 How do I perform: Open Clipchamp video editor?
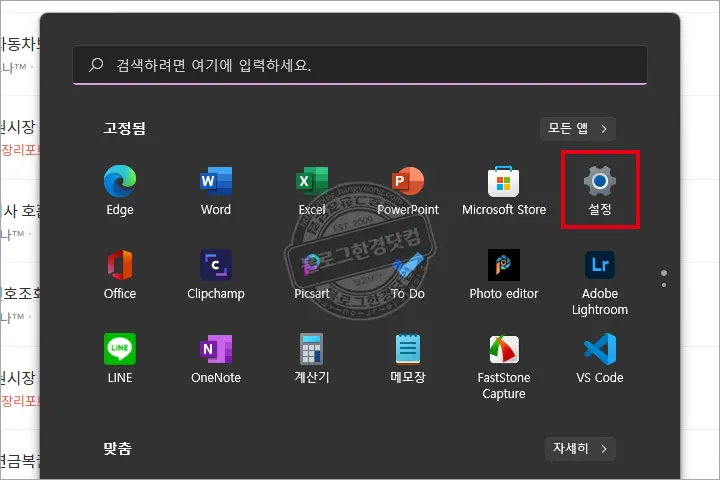click(216, 274)
